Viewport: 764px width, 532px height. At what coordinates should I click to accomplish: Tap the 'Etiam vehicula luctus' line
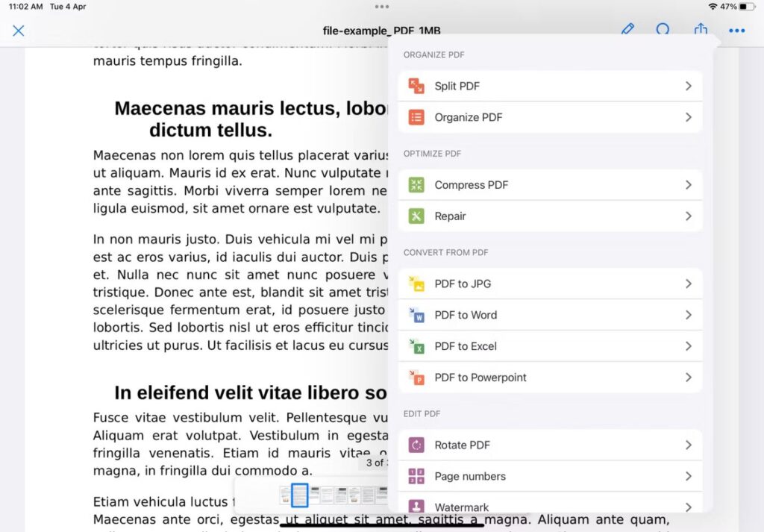pyautogui.click(x=163, y=501)
